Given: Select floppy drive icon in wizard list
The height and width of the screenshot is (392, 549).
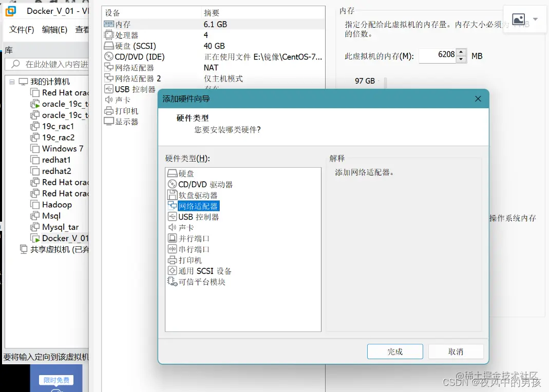Looking at the screenshot, I should (x=172, y=195).
